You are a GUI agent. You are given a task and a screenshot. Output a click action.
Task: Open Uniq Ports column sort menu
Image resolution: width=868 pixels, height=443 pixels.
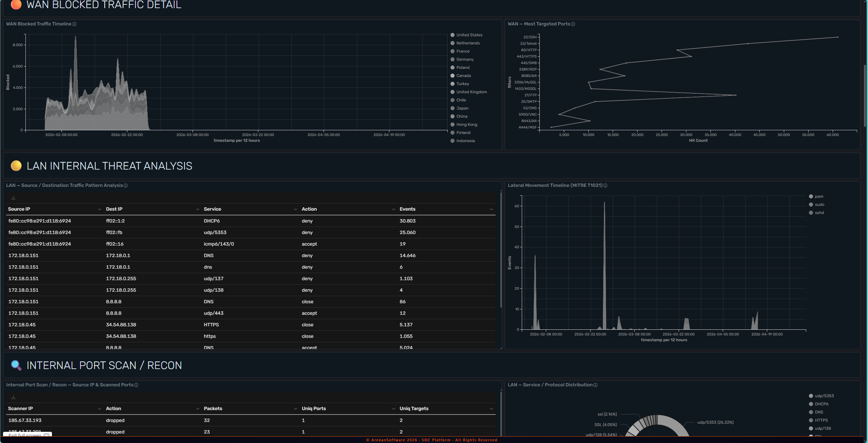coord(393,409)
